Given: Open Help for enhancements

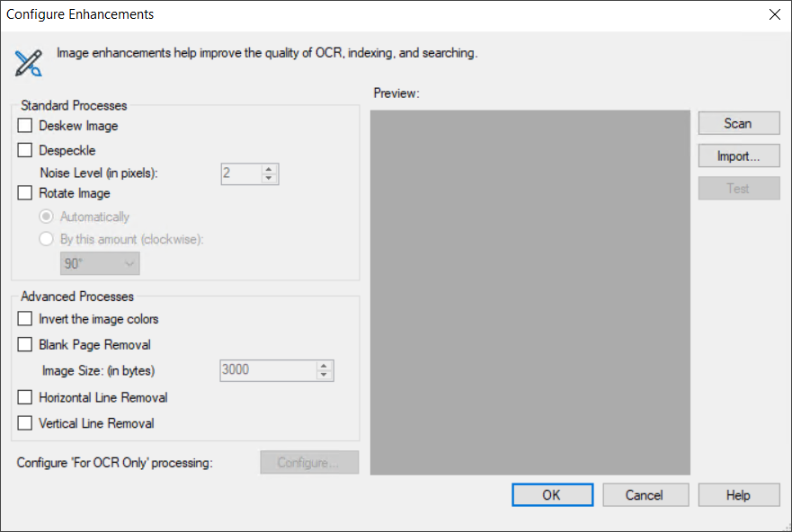Looking at the screenshot, I should 738,494.
